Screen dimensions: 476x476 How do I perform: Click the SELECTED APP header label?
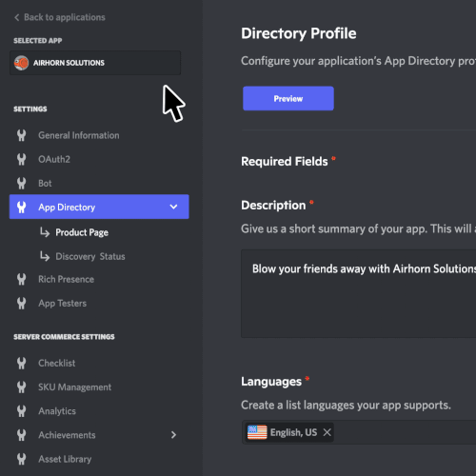coord(38,41)
